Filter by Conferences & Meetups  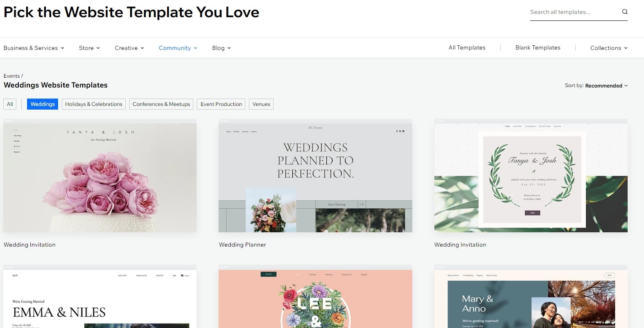161,104
